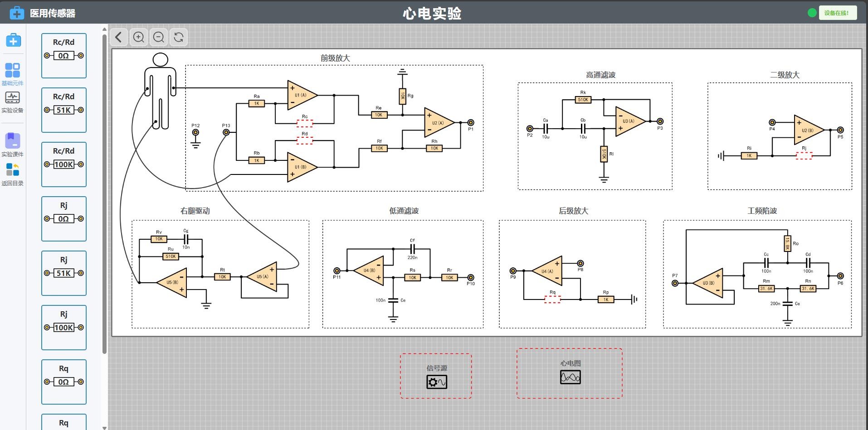Screen dimensions: 868x430
Task: Select the Rq 0Ω resistor component
Action: 64,382
